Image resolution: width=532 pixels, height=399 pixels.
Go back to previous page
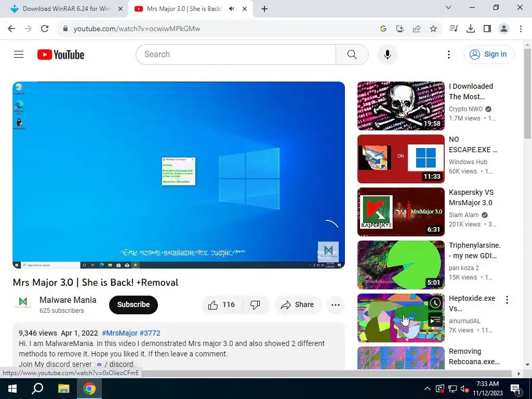(x=11, y=29)
